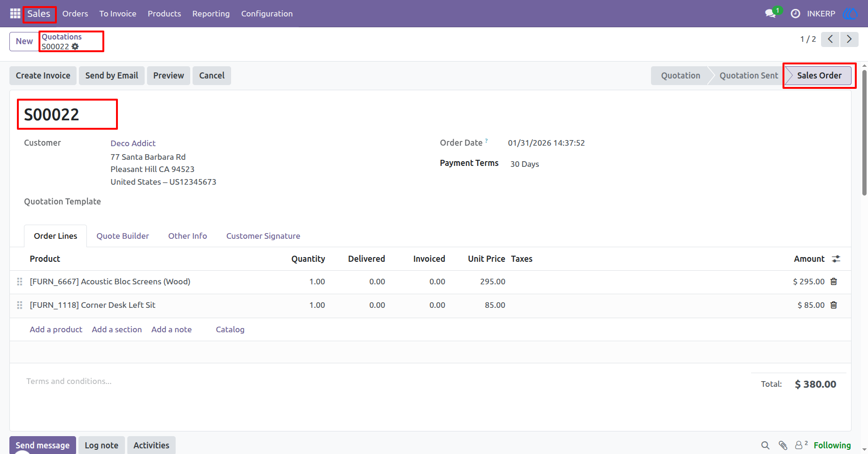Open the product Catalog link
Image resolution: width=868 pixels, height=454 pixels.
click(230, 329)
